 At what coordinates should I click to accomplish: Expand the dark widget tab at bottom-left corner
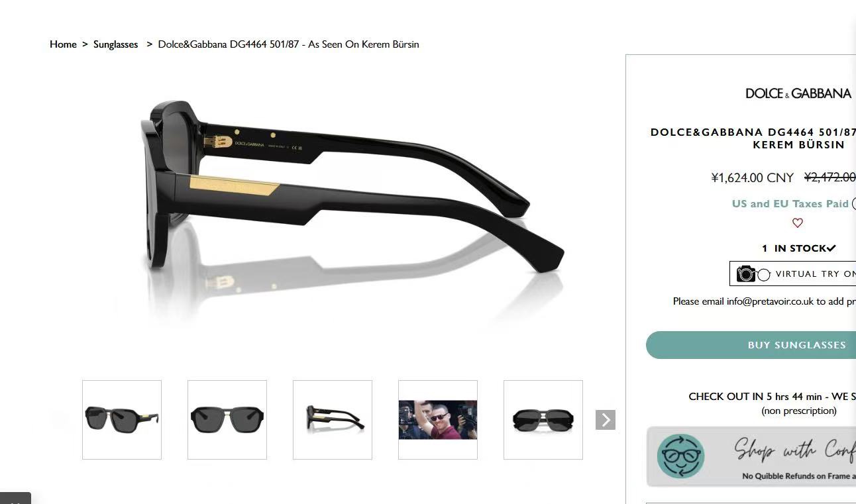click(x=15, y=498)
